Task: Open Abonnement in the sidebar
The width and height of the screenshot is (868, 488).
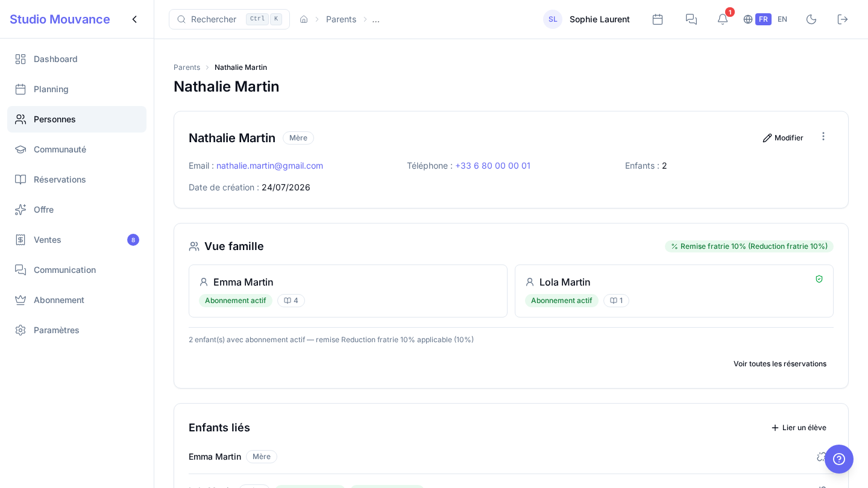Action: pyautogui.click(x=77, y=300)
